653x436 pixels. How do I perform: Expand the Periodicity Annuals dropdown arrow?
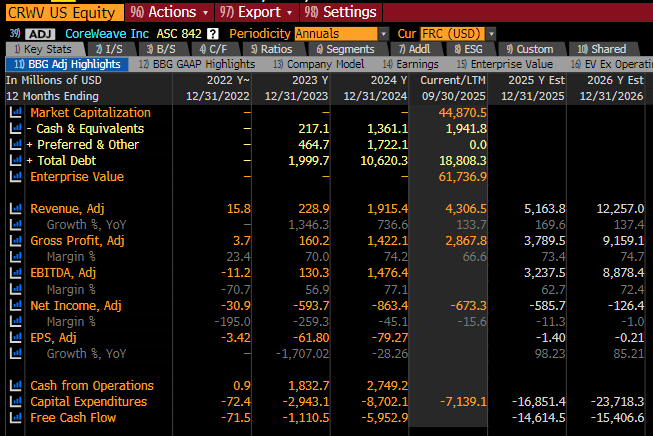383,34
